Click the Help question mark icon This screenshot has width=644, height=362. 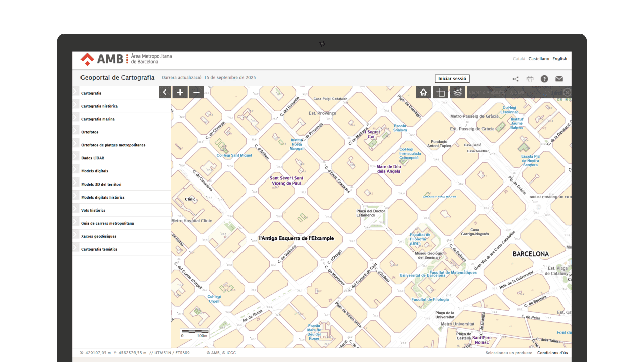[545, 78]
